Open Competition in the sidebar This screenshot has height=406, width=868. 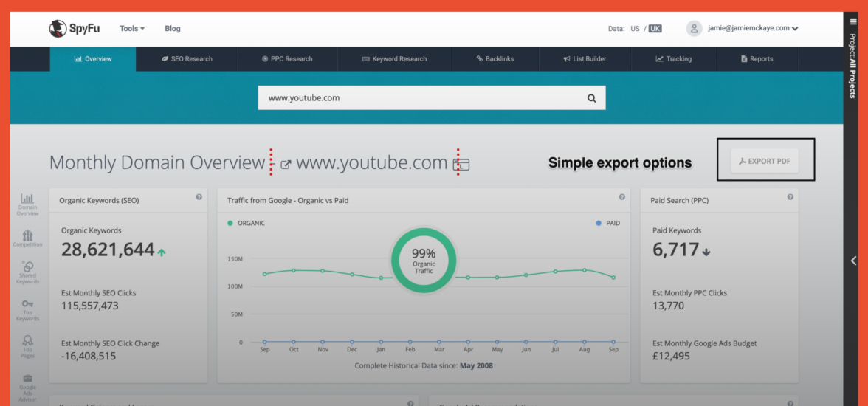pos(27,238)
